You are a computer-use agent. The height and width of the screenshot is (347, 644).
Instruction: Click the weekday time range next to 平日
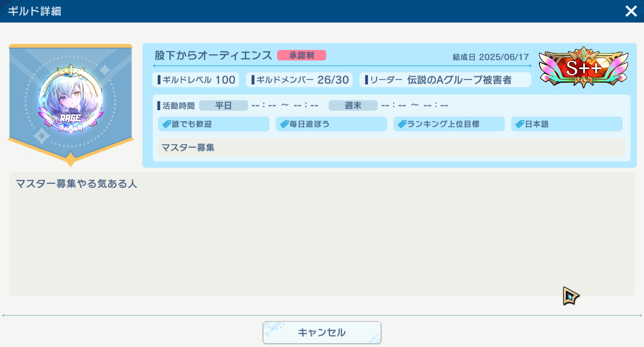(x=285, y=105)
